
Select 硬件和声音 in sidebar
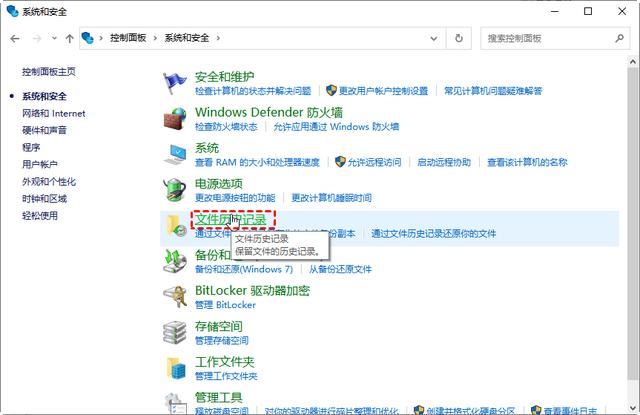point(44,130)
